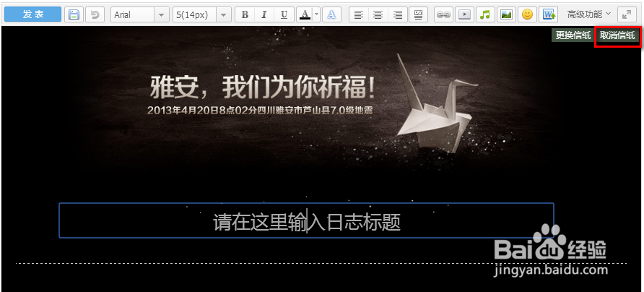The width and height of the screenshot is (644, 292).
Task: Insert a video with the play icon
Action: (x=464, y=14)
